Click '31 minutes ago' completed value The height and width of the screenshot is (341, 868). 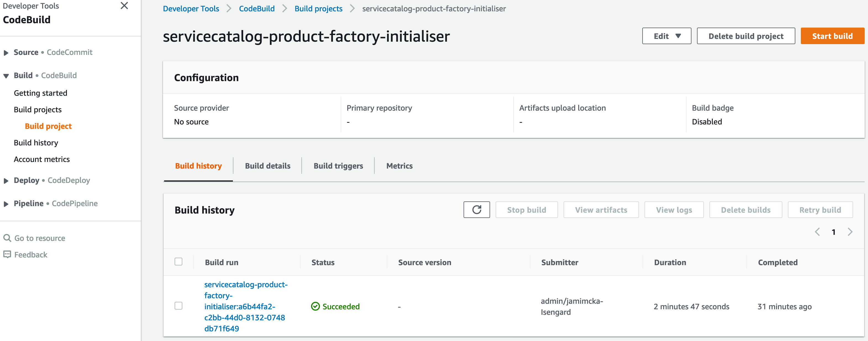pyautogui.click(x=785, y=306)
